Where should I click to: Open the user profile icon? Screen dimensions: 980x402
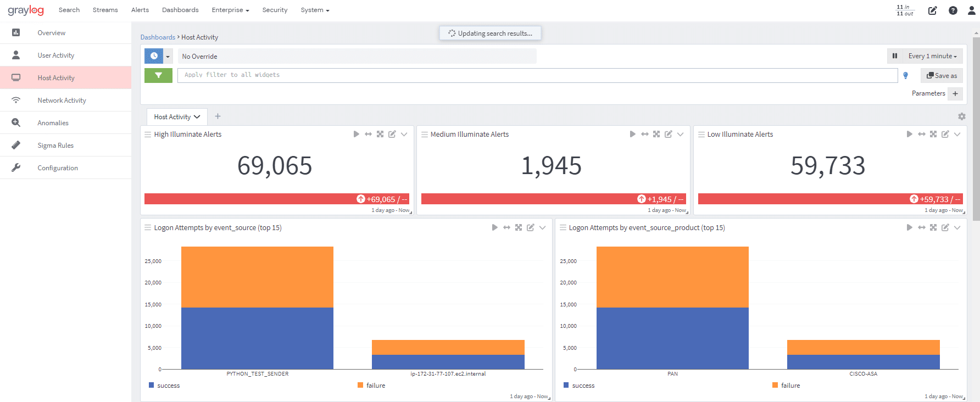coord(971,10)
